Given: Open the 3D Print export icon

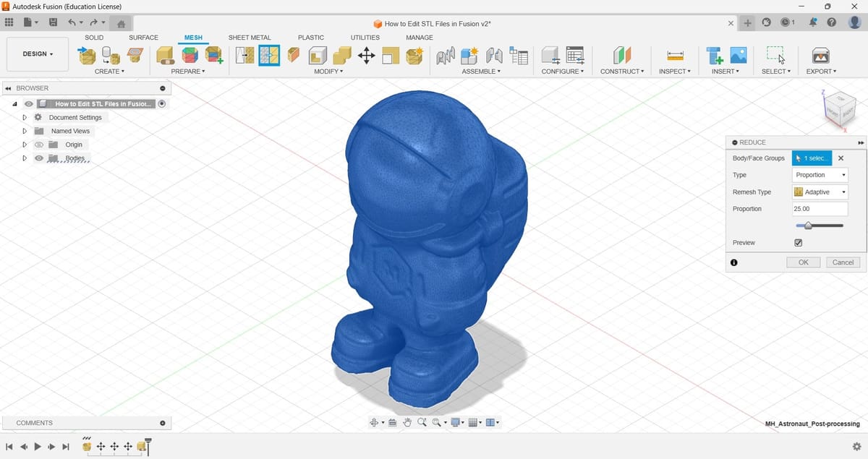Looking at the screenshot, I should [x=820, y=55].
